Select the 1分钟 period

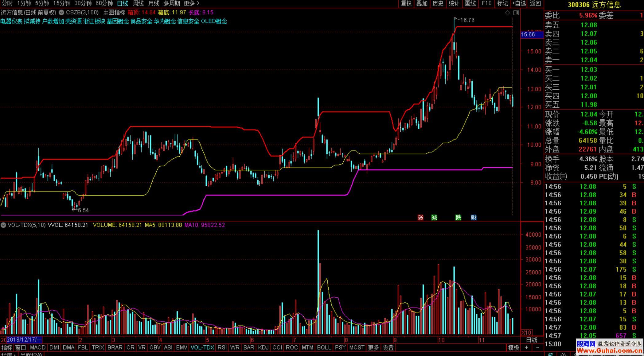(24, 3)
